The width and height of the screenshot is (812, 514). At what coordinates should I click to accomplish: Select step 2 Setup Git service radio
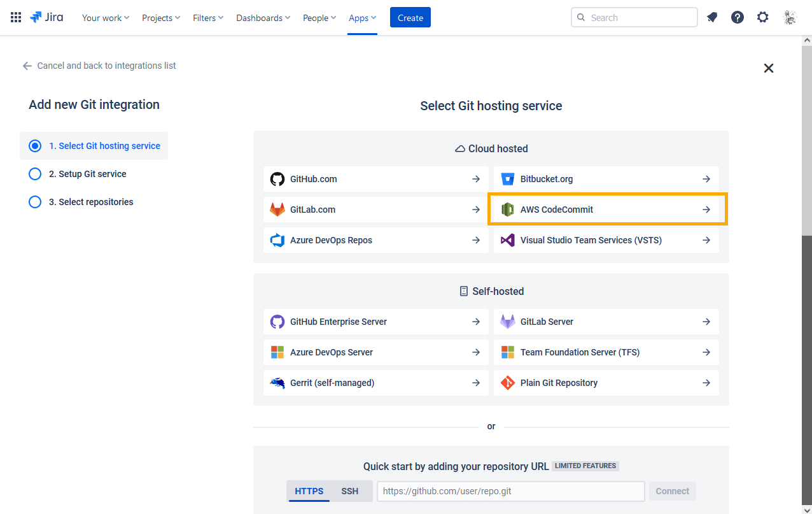click(x=35, y=174)
